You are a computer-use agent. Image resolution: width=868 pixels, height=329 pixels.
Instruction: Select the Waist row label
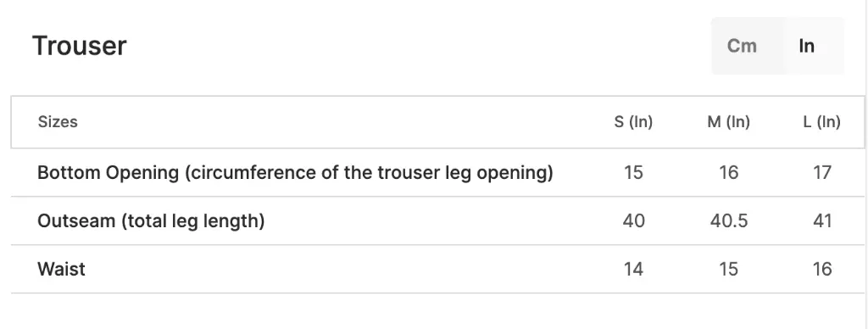click(61, 269)
